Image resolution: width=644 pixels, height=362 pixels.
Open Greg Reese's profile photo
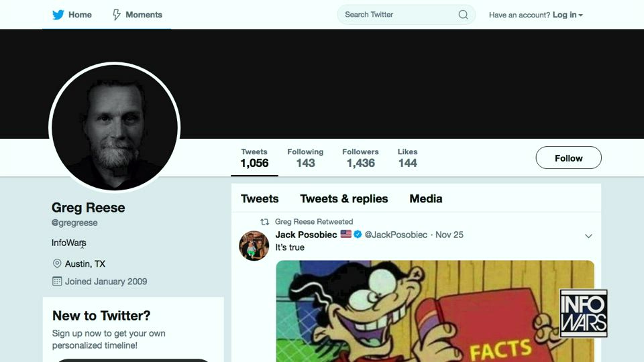click(115, 127)
